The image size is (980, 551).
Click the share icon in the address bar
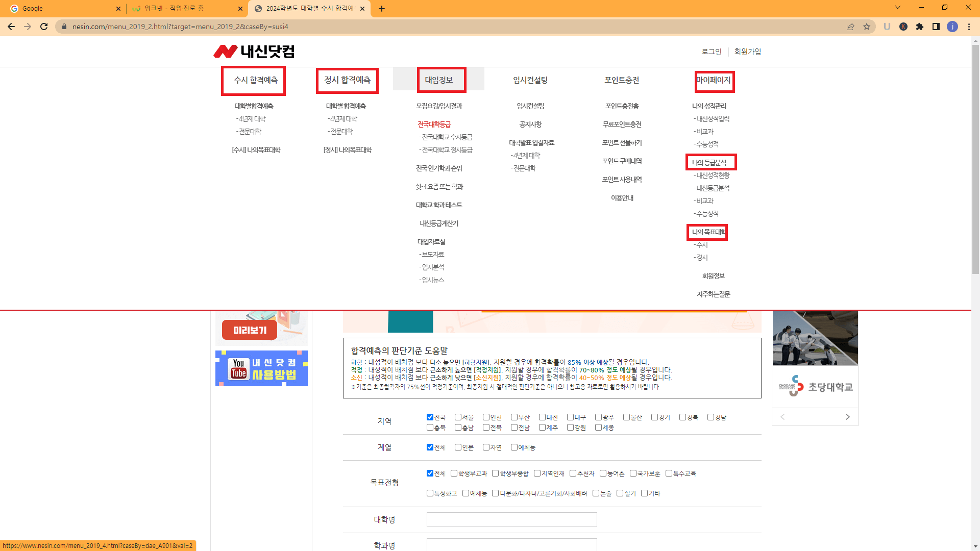pyautogui.click(x=850, y=27)
